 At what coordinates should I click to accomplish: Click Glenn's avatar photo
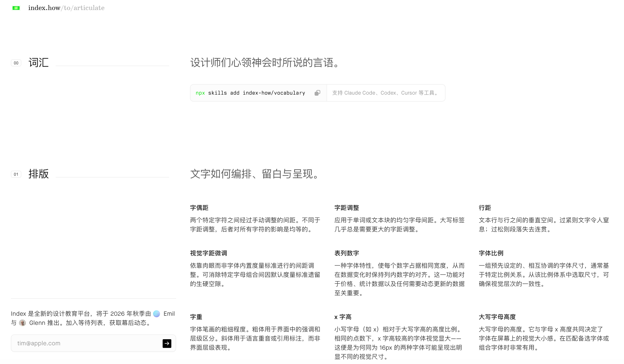pyautogui.click(x=23, y=323)
